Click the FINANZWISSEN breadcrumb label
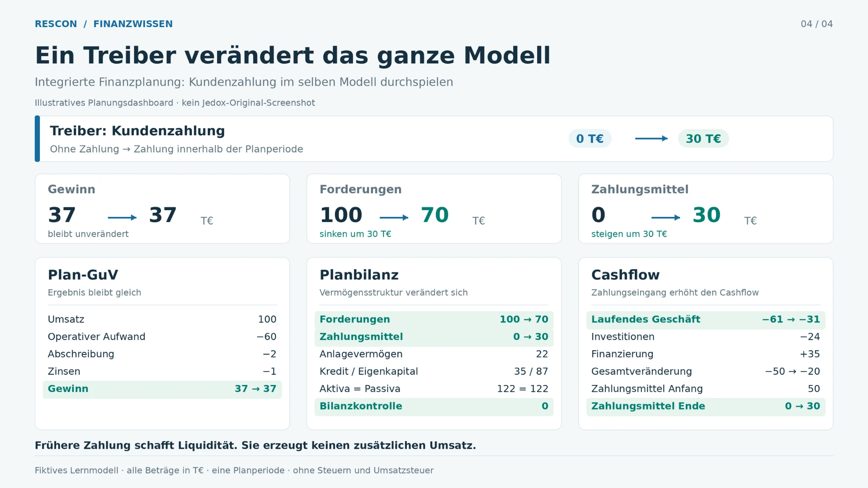 point(133,24)
